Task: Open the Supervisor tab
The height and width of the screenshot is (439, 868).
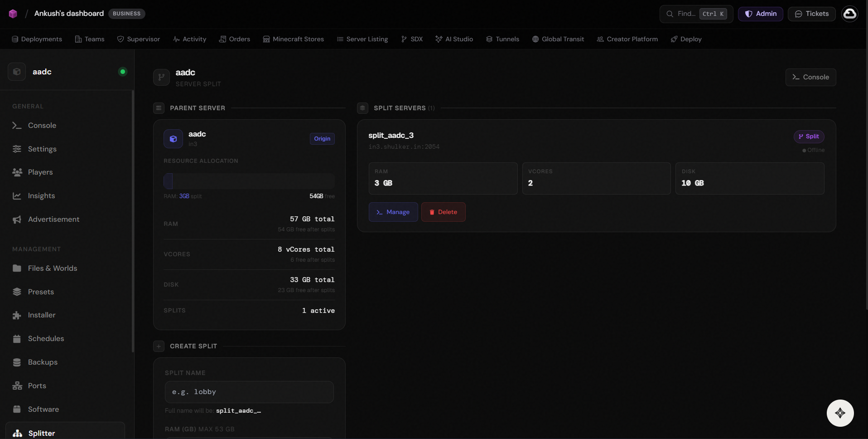Action: coord(139,39)
